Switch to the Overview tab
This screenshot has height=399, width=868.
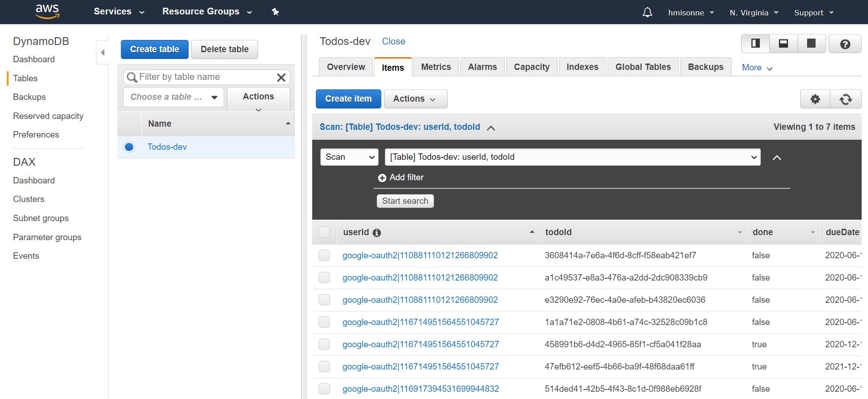pos(346,67)
